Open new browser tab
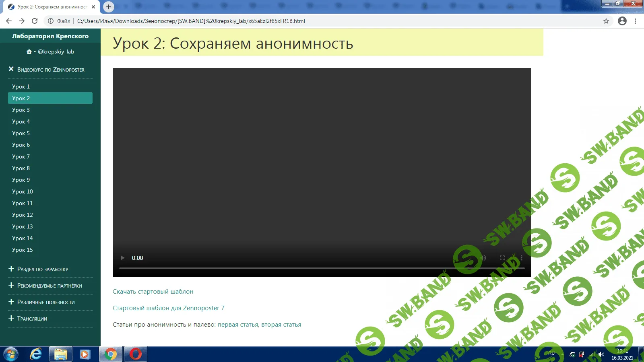 [x=108, y=7]
